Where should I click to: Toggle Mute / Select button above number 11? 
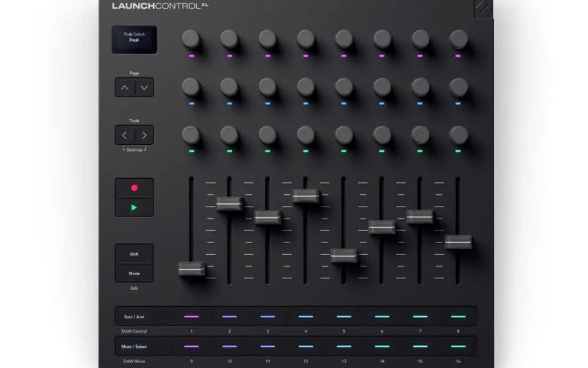[268, 347]
